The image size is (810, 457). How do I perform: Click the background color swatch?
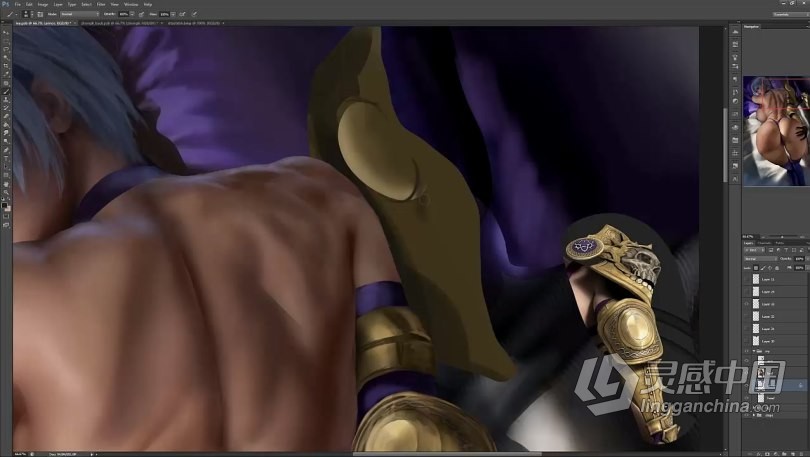(x=9, y=209)
